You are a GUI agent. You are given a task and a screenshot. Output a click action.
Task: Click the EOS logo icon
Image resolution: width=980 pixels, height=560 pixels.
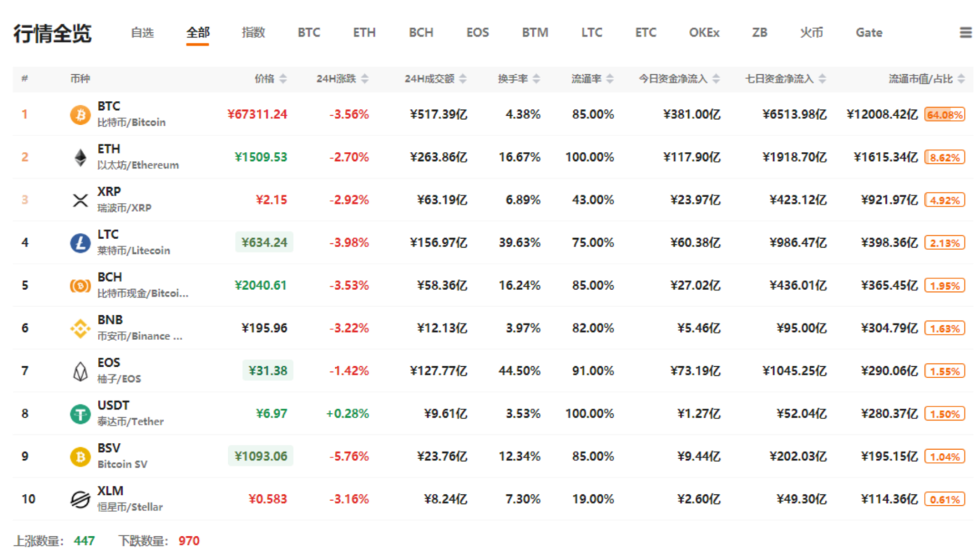click(80, 371)
